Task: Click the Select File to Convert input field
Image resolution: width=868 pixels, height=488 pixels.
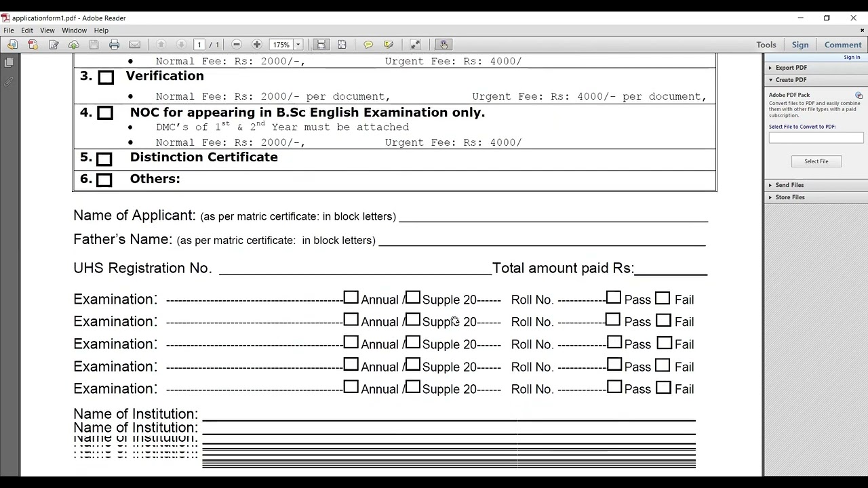Action: pos(816,138)
